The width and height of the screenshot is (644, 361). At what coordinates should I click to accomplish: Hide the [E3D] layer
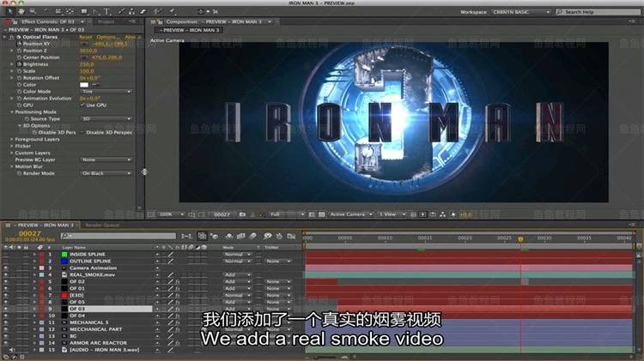6,295
